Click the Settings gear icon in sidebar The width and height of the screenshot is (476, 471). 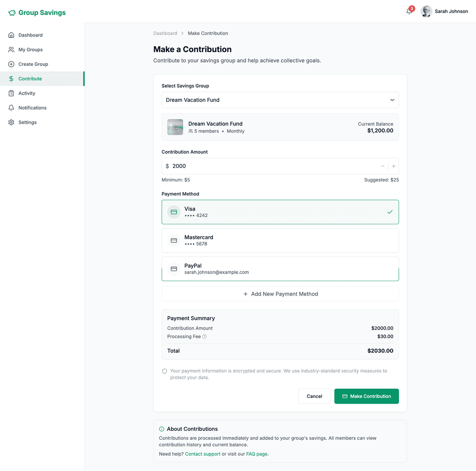tap(11, 122)
